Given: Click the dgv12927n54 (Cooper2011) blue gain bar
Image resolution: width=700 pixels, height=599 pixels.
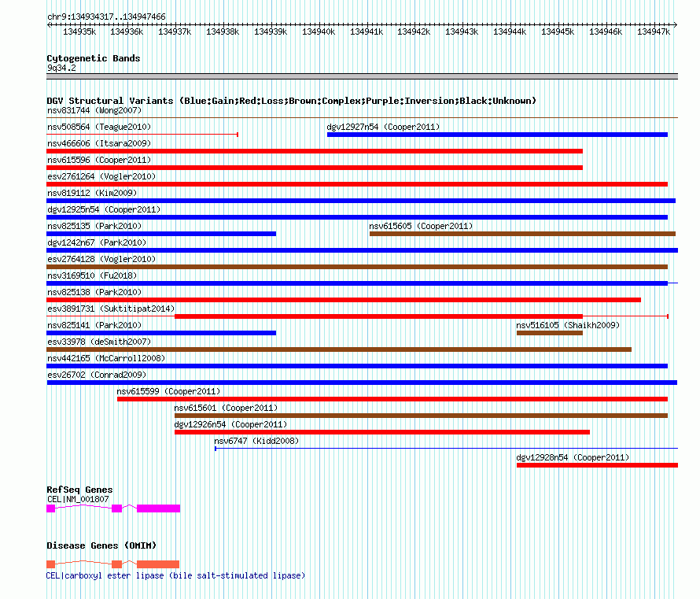Looking at the screenshot, I should 497,135.
